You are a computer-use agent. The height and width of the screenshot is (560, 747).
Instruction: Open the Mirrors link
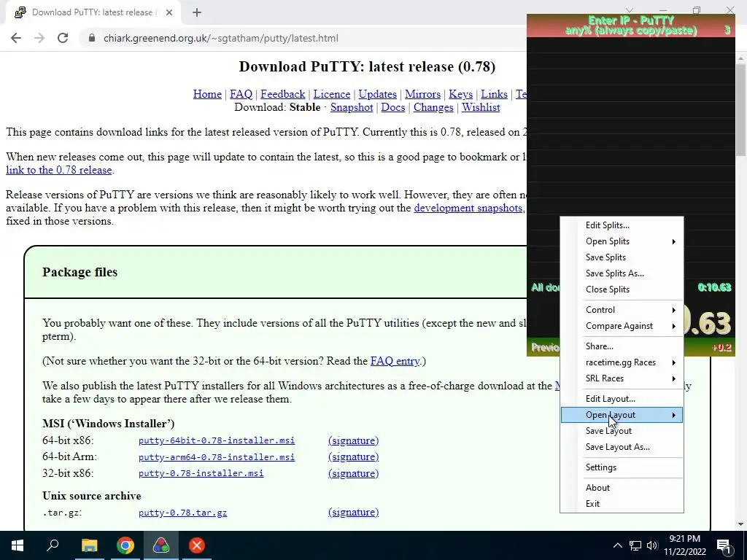click(422, 94)
